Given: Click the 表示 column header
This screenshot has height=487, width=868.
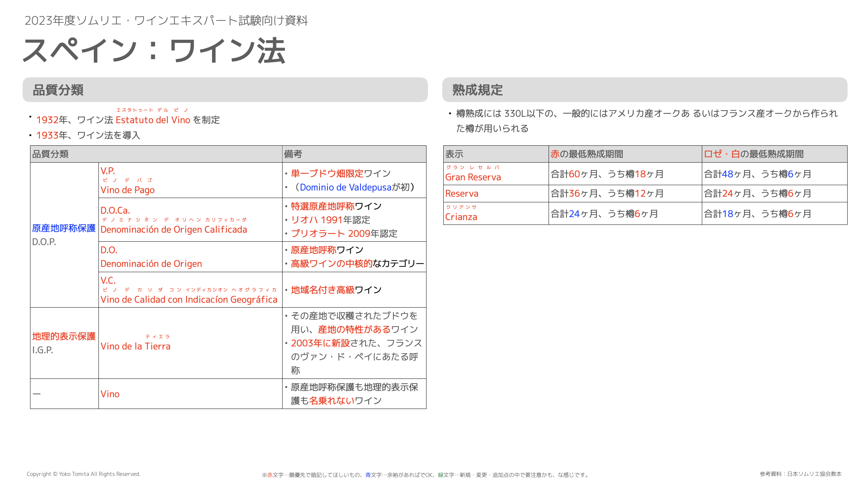Looking at the screenshot, I should (496, 154).
